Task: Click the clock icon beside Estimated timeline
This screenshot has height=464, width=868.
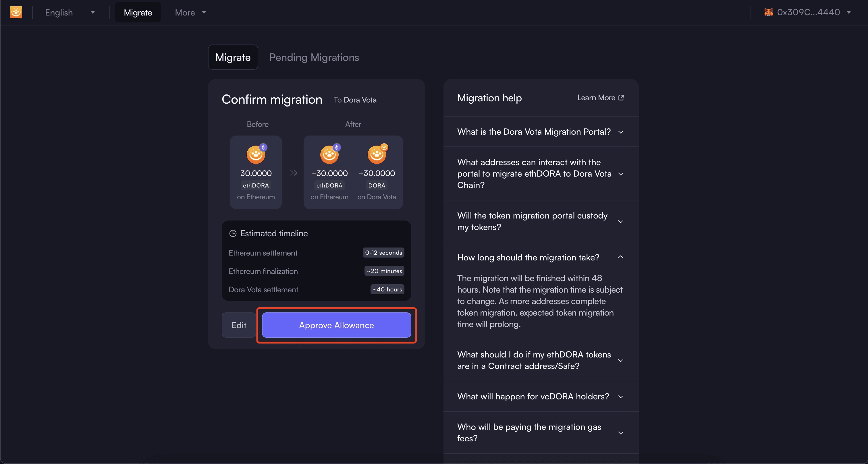Action: pyautogui.click(x=232, y=234)
